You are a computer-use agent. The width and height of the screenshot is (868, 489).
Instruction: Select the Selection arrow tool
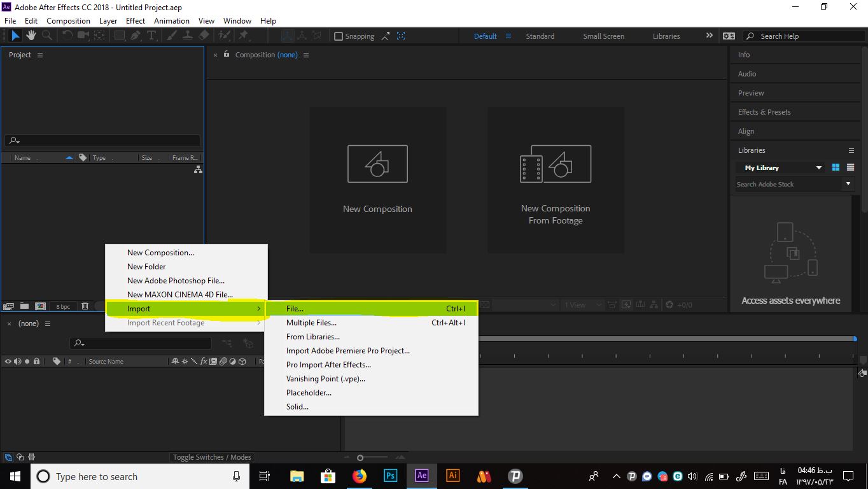(15, 36)
